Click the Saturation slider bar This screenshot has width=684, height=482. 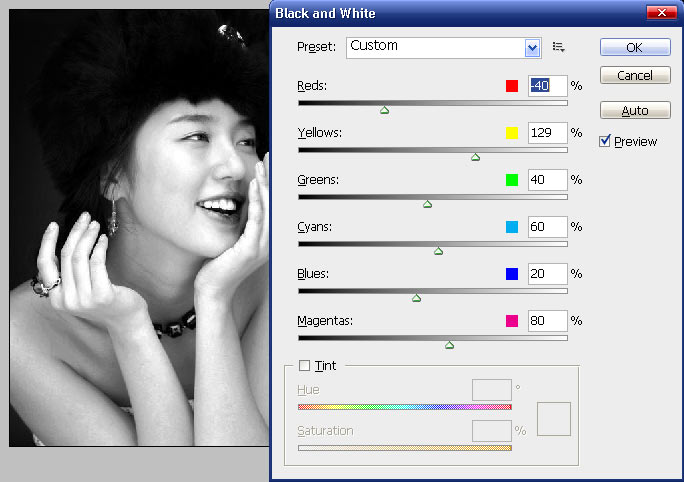[x=405, y=448]
